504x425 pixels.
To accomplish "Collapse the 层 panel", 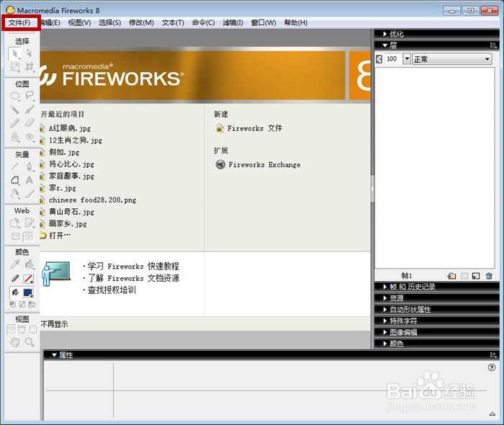I will pos(384,45).
